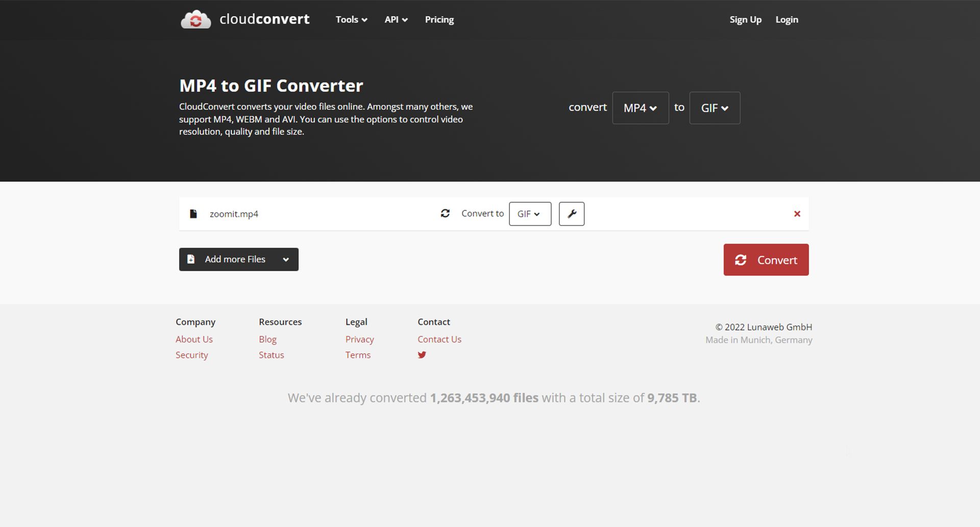Open the API menu

coord(396,19)
